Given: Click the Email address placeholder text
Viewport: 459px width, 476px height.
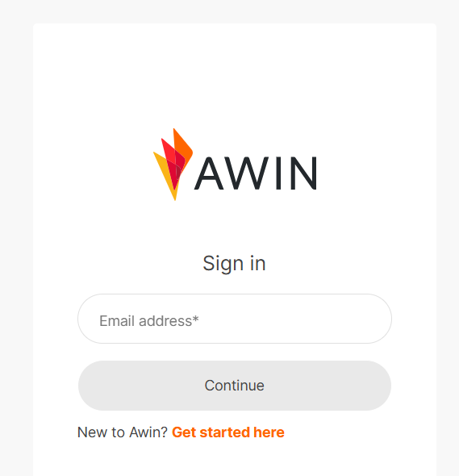Looking at the screenshot, I should pyautogui.click(x=148, y=321).
